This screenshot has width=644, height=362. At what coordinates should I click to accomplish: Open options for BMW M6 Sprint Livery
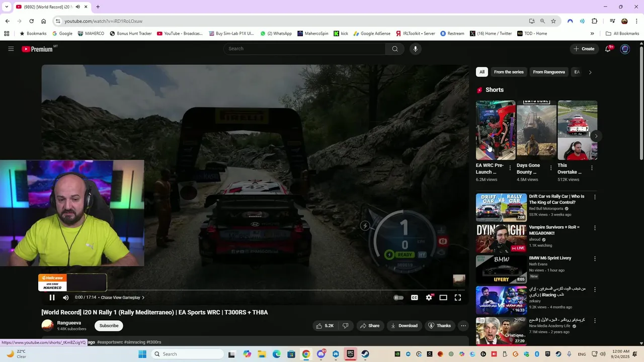tap(595, 258)
